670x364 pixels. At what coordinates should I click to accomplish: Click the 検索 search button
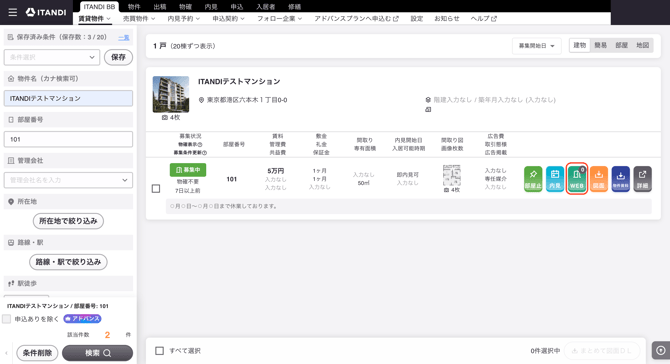97,353
